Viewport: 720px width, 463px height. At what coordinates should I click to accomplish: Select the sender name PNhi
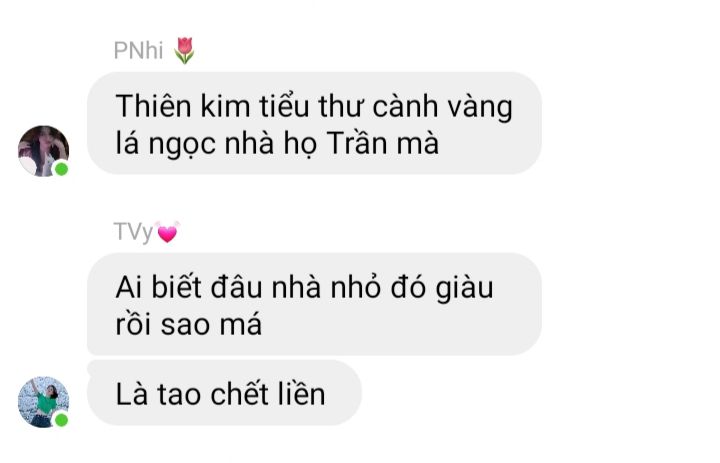tap(138, 51)
